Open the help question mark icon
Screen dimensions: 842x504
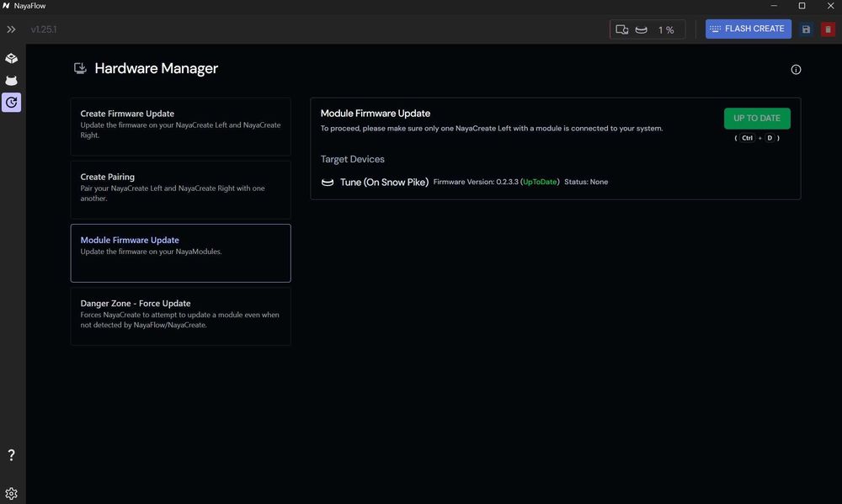[11, 455]
